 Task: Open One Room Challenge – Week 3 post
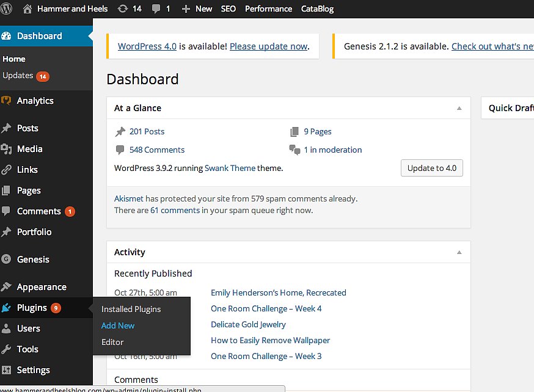pyautogui.click(x=266, y=356)
